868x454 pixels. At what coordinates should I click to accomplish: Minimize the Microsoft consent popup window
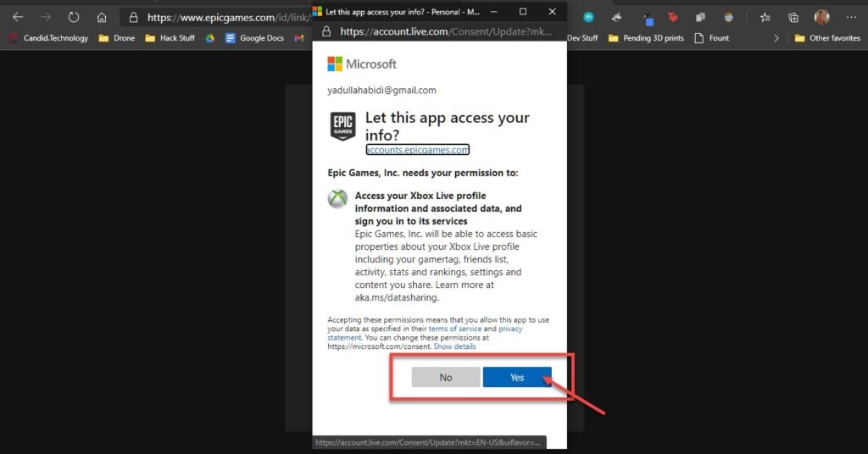(x=494, y=11)
